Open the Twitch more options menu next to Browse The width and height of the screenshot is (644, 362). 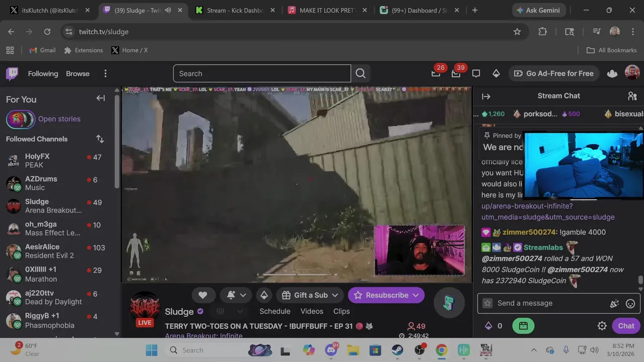(x=105, y=73)
